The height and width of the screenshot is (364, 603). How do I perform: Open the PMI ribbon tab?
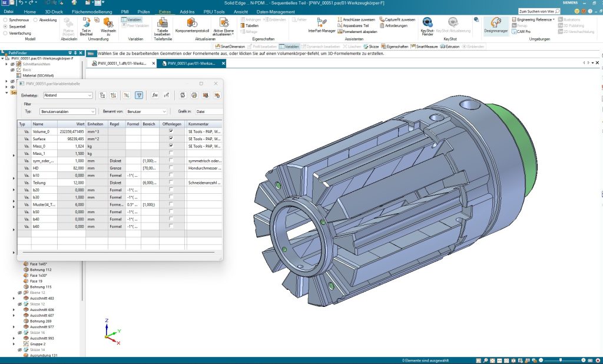click(x=125, y=12)
